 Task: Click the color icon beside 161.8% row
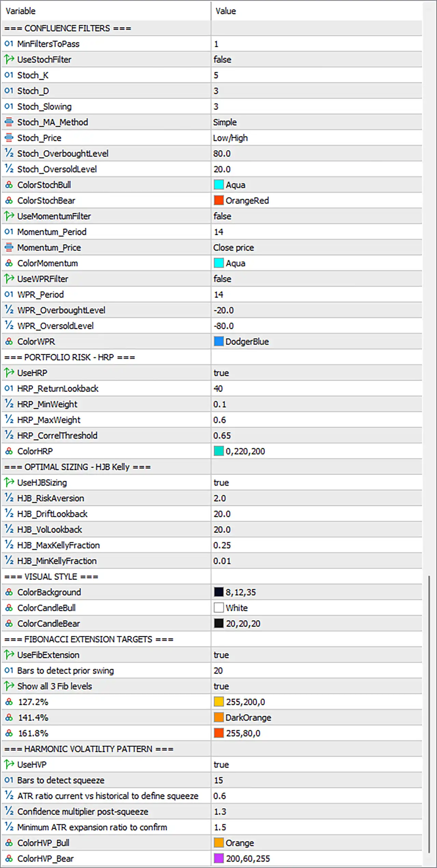(9, 733)
